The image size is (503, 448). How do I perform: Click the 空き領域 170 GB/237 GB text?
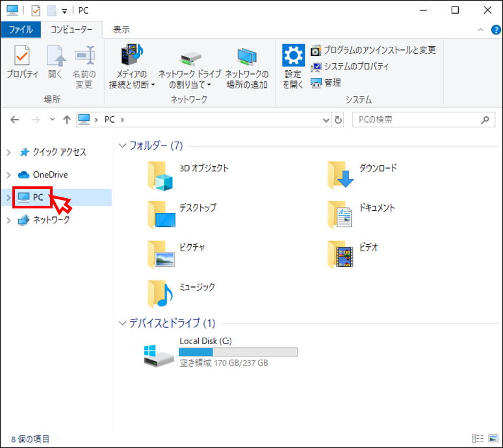[224, 363]
